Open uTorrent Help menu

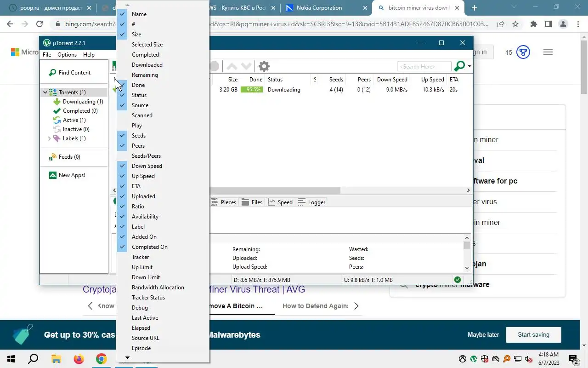click(89, 54)
